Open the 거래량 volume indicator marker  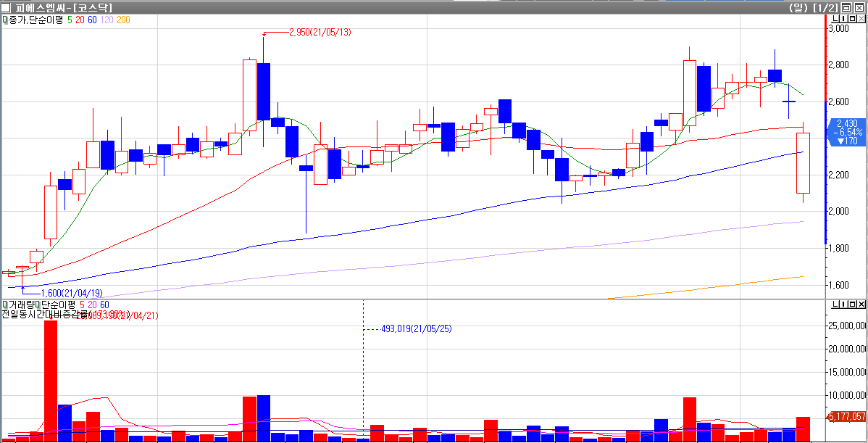[5, 305]
